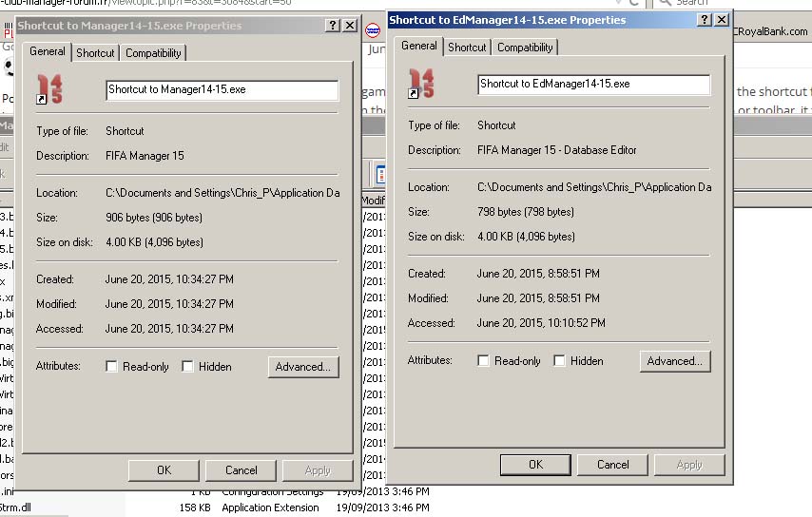Click the date '19/09/2013 3:46 PM' in the 158 KB row
This screenshot has height=517, width=812.
pyautogui.click(x=382, y=507)
